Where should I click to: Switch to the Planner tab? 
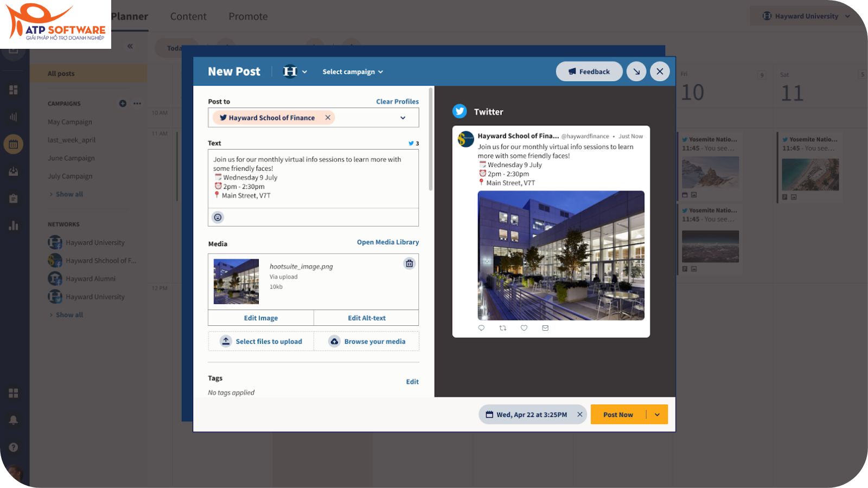point(129,16)
